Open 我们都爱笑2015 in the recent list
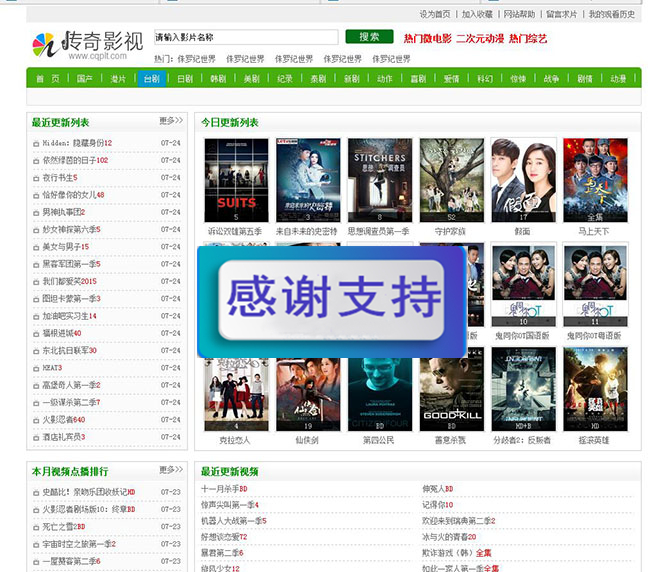Screen dimensions: 650x572 (x=69, y=281)
